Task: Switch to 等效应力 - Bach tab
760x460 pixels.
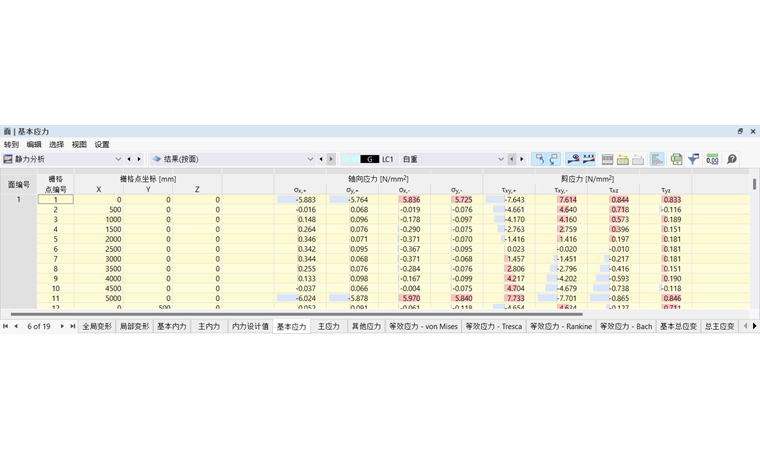Action: coord(626,326)
